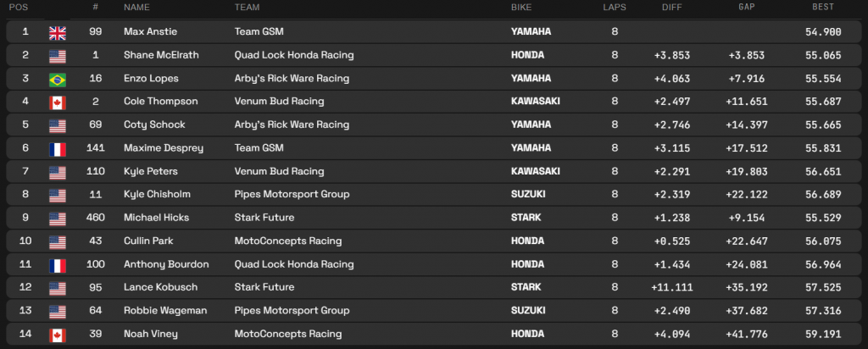
Task: Click the US flag beside Shane McElrath
Action: click(58, 55)
